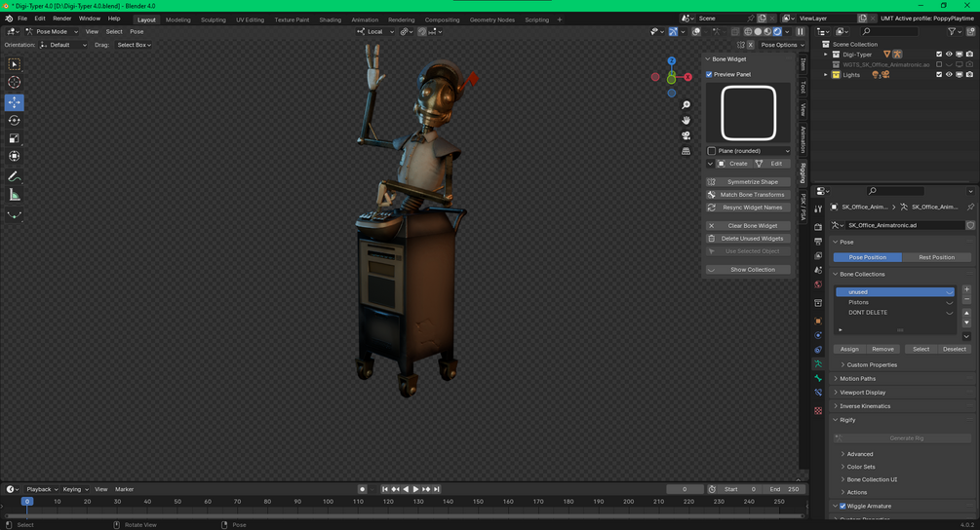980x530 pixels.
Task: Jump to the timeline start frame
Action: [x=385, y=489]
